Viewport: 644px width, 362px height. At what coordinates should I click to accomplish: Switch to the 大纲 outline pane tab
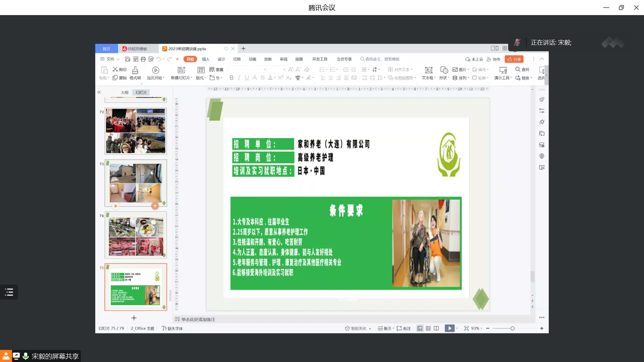124,93
